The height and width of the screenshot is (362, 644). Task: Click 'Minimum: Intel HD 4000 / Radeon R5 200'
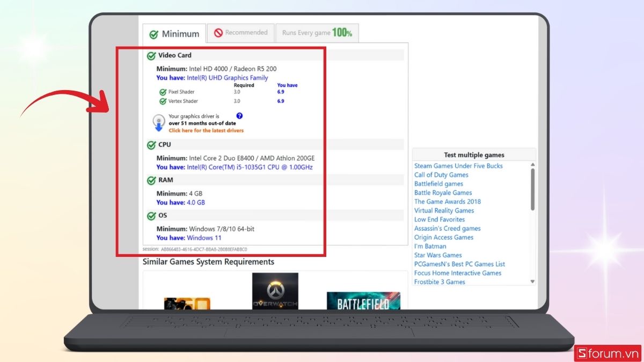click(216, 69)
